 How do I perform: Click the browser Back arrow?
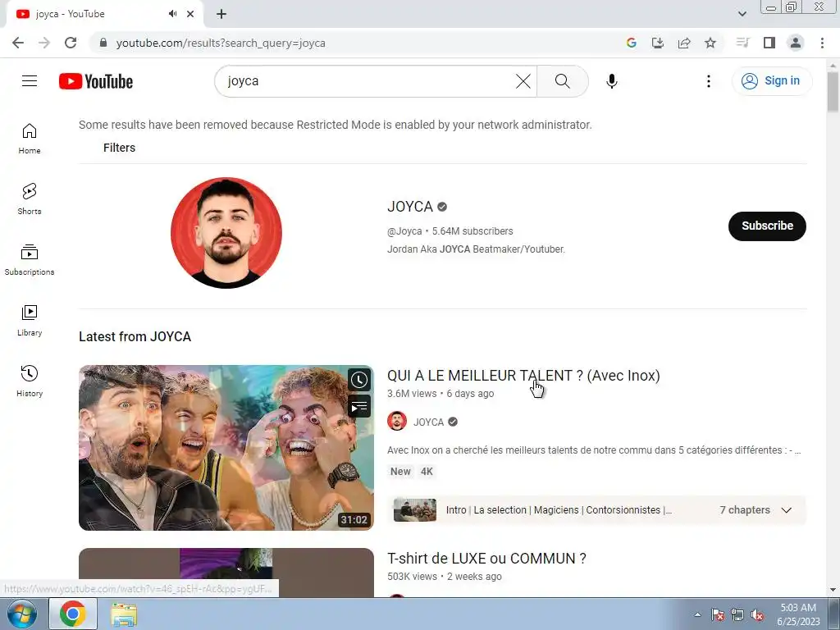tap(18, 43)
